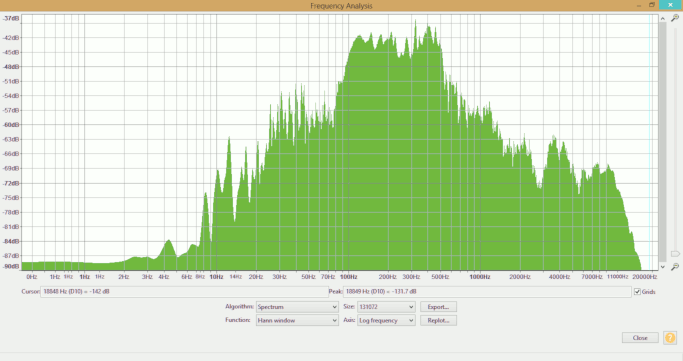Click the vertical scrollbar up arrow
This screenshot has height=361, width=683.
pyautogui.click(x=663, y=18)
